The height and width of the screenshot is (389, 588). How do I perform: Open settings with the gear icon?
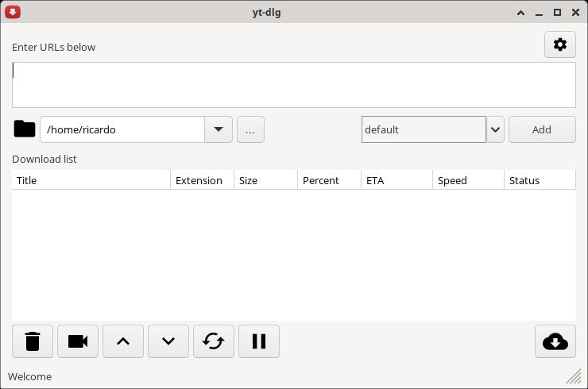560,44
